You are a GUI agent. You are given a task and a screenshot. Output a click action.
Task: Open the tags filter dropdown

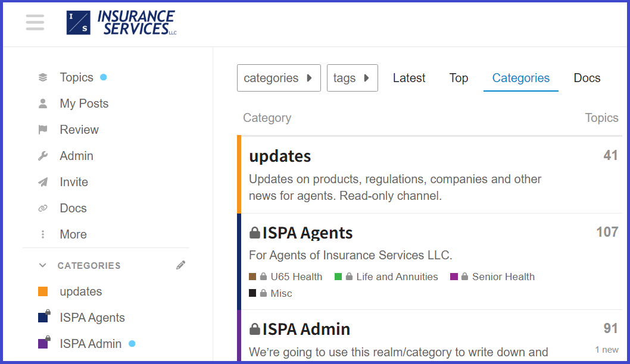click(353, 78)
